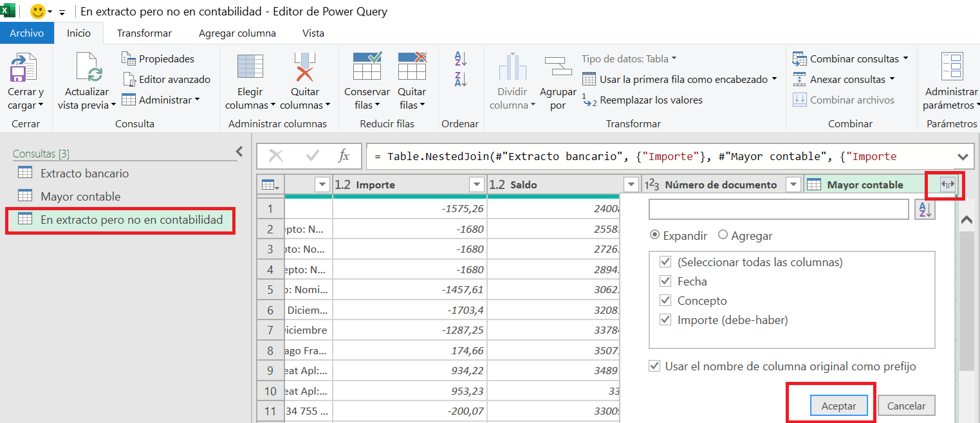Switch to the Transformar tab
980x423 pixels.
[144, 33]
